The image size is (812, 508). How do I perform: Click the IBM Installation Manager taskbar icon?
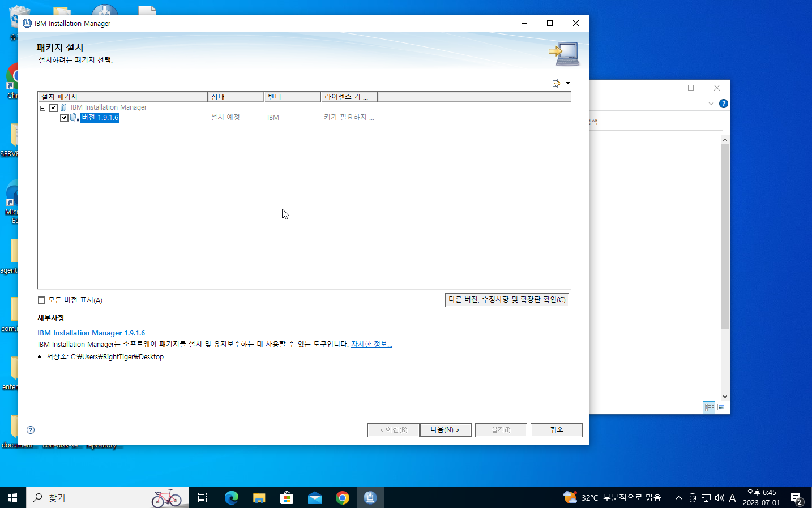(x=370, y=498)
